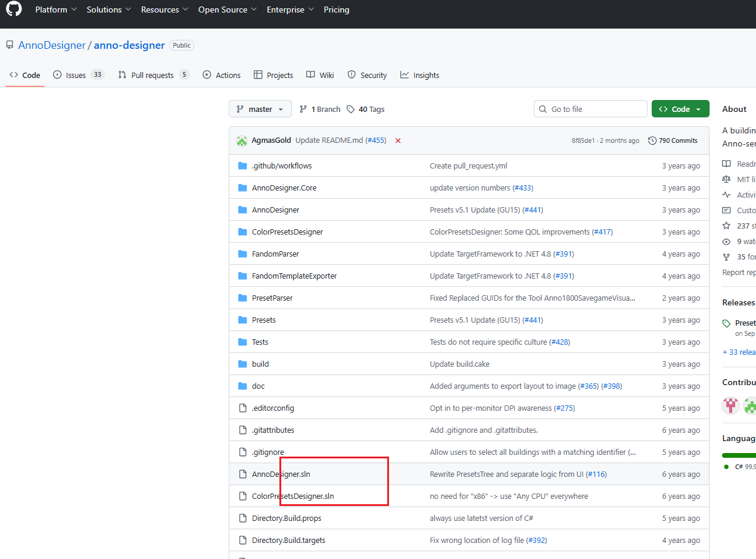756x559 pixels.
Task: Open the build folder
Action: click(x=260, y=364)
